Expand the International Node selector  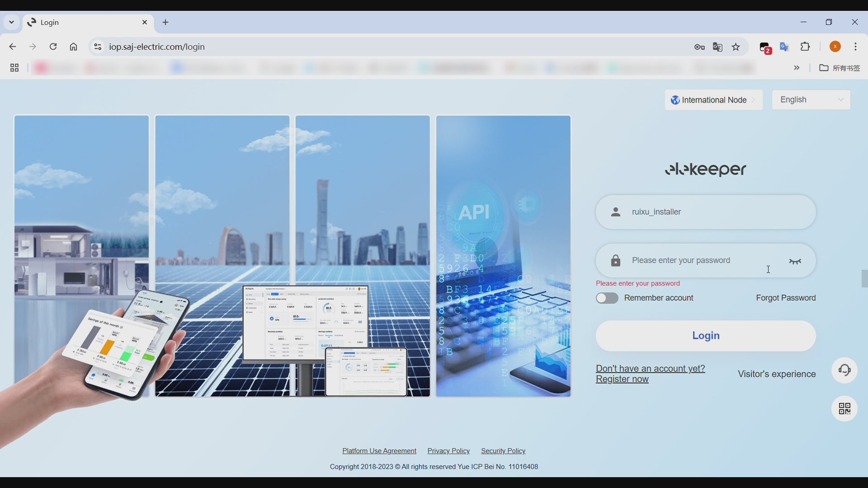pyautogui.click(x=713, y=100)
